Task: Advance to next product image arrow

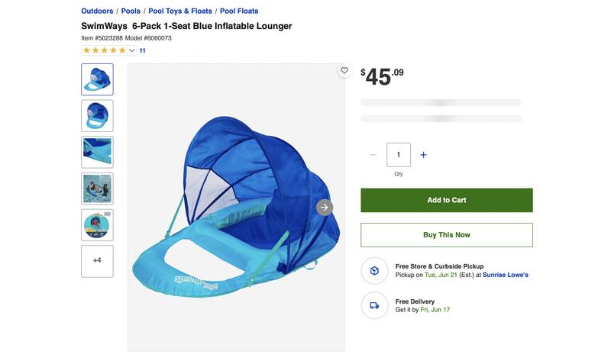Action: 324,208
